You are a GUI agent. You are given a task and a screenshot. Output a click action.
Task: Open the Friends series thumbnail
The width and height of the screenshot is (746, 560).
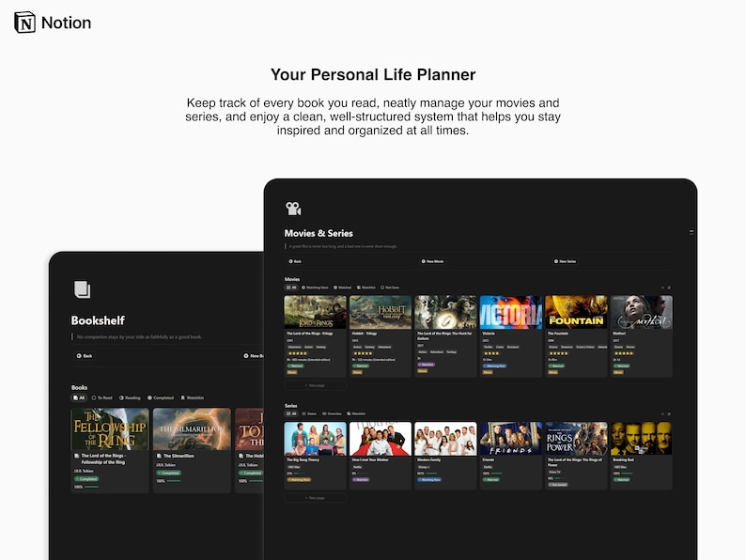pyautogui.click(x=510, y=438)
